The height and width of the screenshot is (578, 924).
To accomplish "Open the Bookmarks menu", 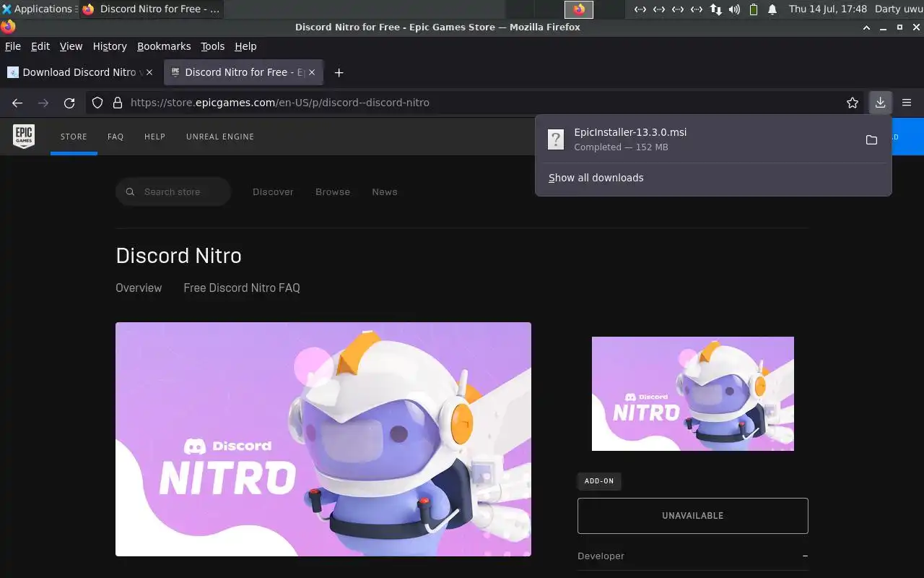I will coord(164,46).
